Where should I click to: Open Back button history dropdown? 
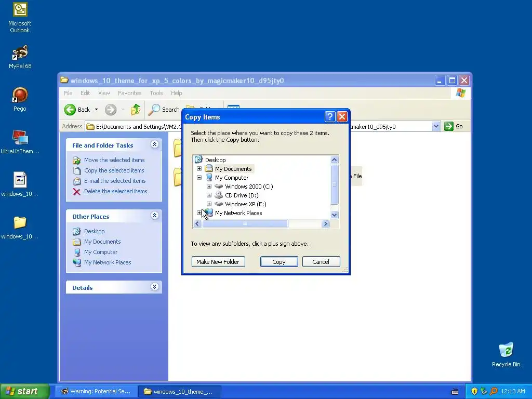pos(96,110)
